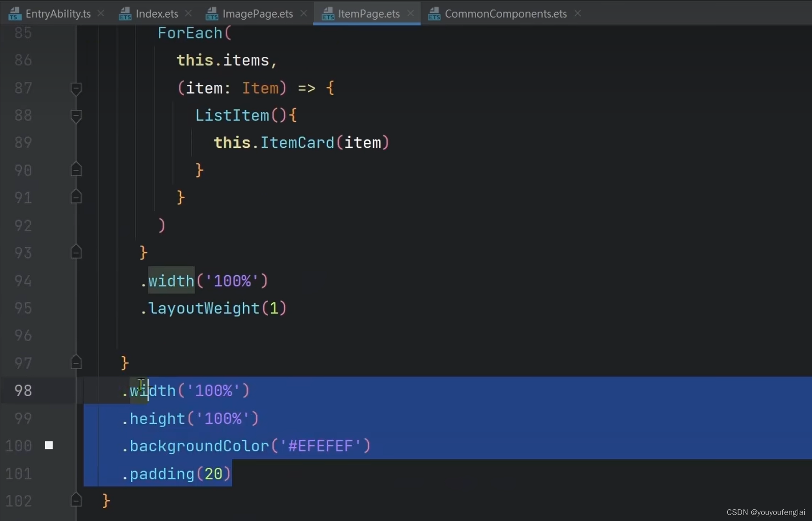Click the selected .width('100%') on line 98
The image size is (812, 521).
pos(185,390)
